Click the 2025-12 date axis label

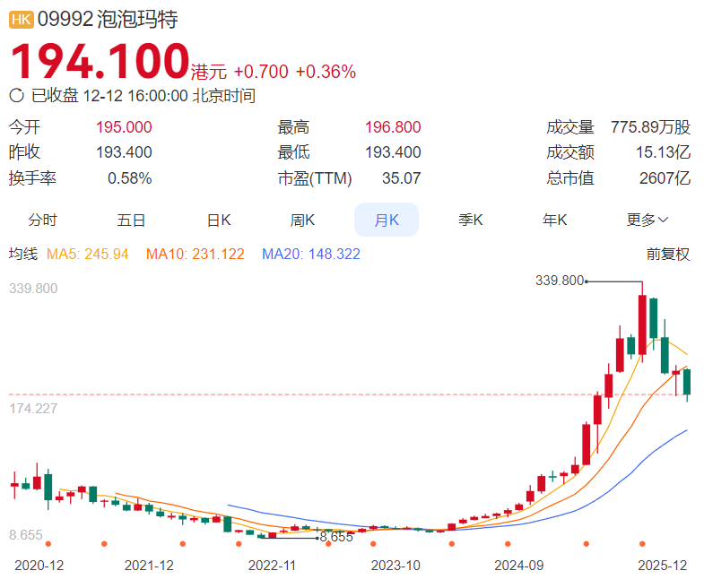tap(663, 566)
